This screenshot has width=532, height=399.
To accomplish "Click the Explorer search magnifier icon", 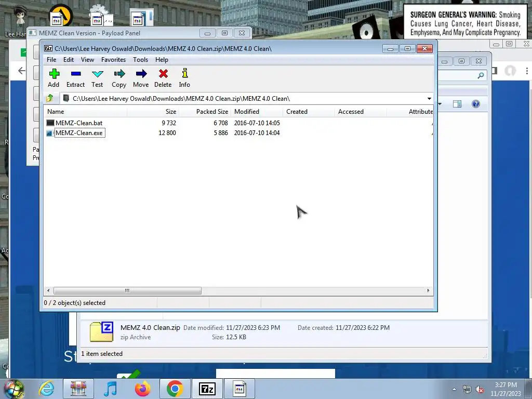I will (x=481, y=75).
